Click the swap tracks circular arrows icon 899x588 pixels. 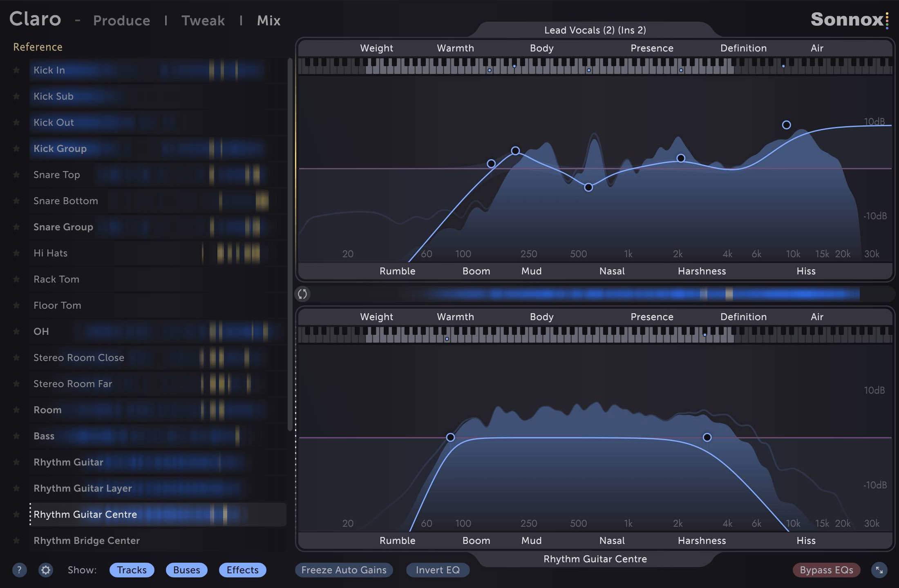coord(302,294)
